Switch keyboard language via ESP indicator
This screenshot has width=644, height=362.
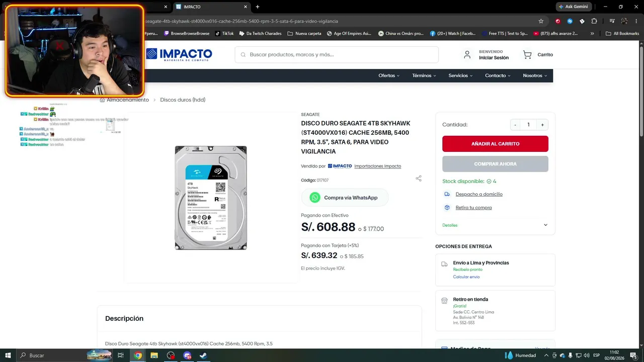(x=596, y=355)
